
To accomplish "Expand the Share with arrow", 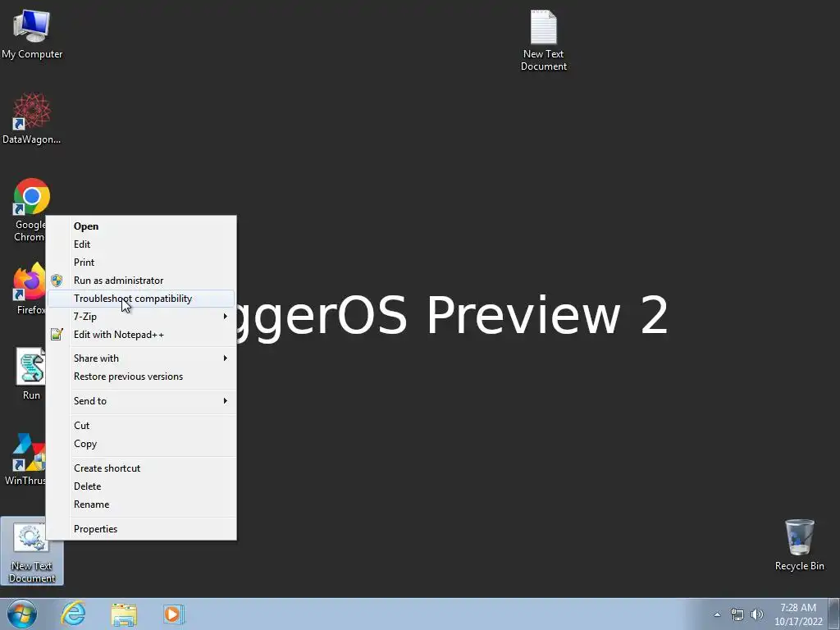I will [226, 358].
